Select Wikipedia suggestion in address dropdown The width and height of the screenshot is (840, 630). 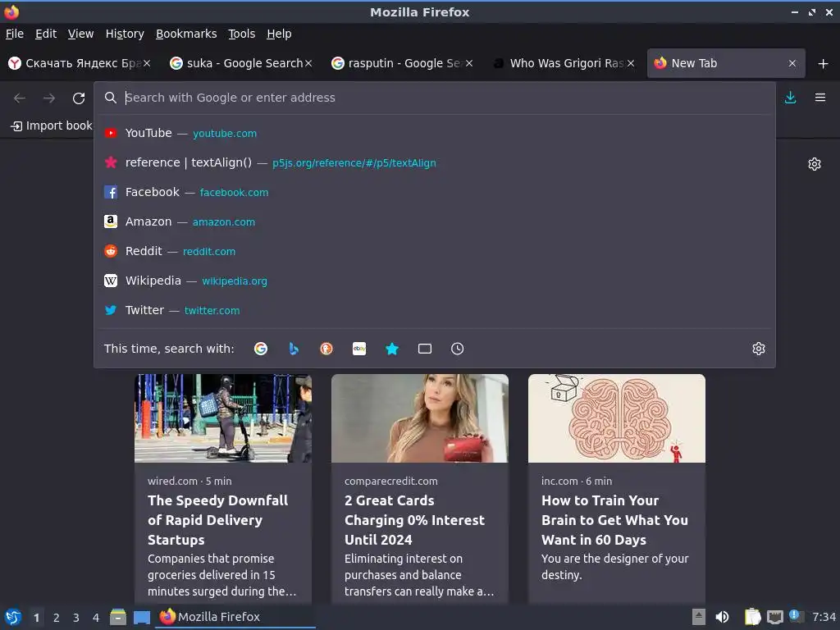pos(435,281)
